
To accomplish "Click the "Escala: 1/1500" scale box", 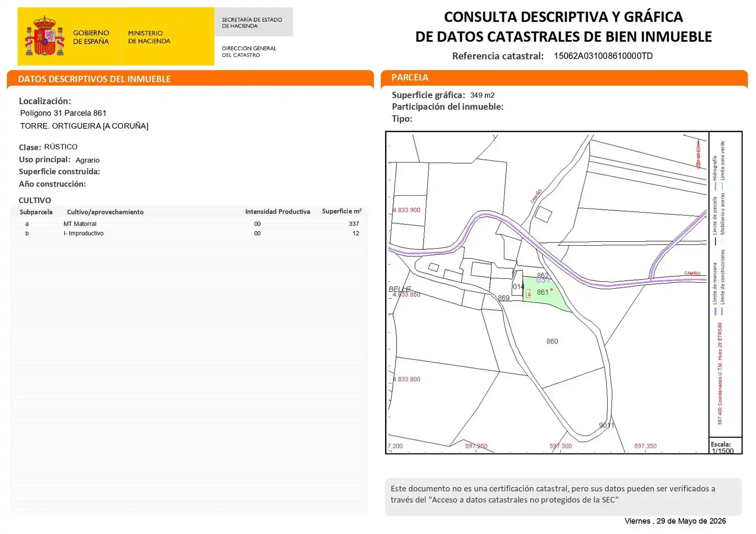I will coord(725,445).
